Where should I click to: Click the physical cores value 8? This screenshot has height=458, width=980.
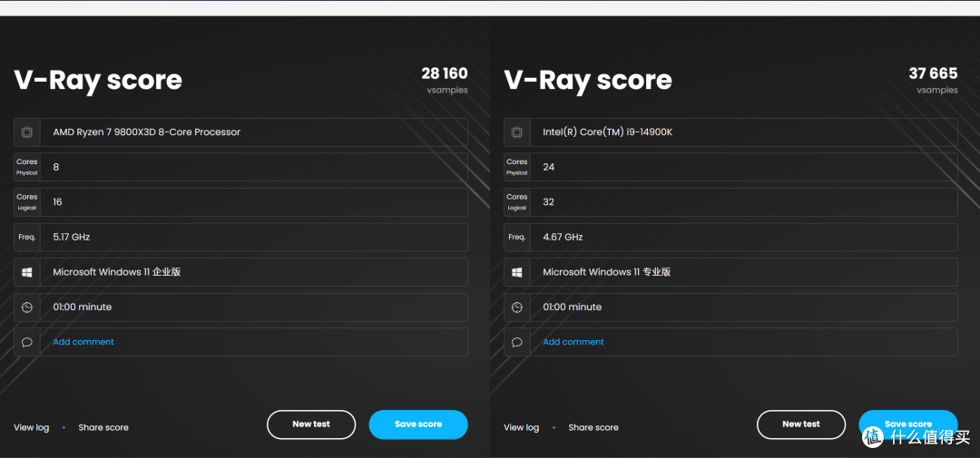click(56, 167)
